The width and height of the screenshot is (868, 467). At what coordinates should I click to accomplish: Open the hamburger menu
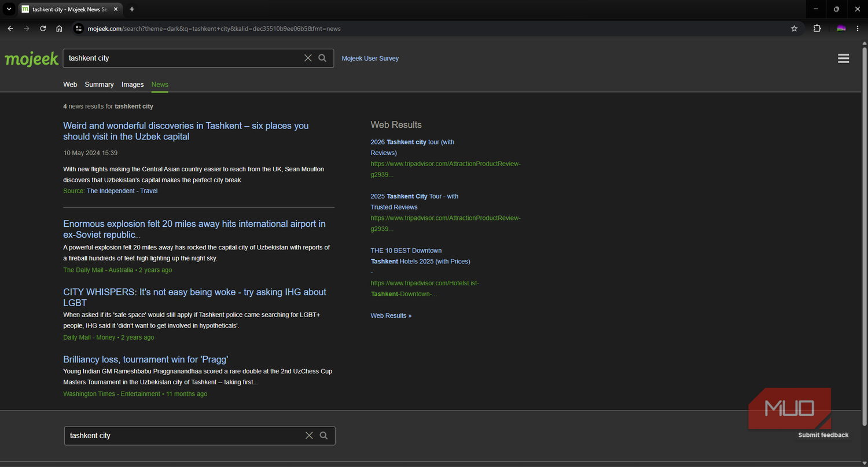click(x=843, y=58)
